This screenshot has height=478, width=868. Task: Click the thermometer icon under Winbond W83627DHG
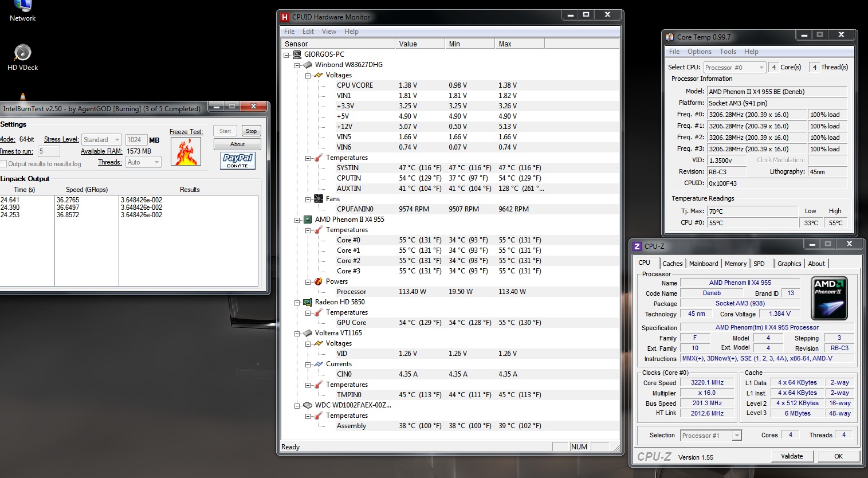(319, 158)
